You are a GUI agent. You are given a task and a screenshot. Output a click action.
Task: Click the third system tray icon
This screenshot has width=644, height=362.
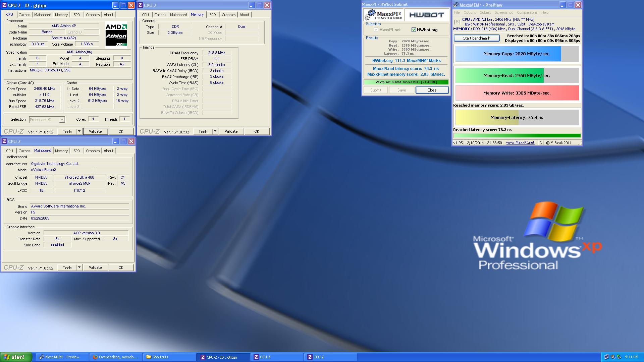coord(619,357)
